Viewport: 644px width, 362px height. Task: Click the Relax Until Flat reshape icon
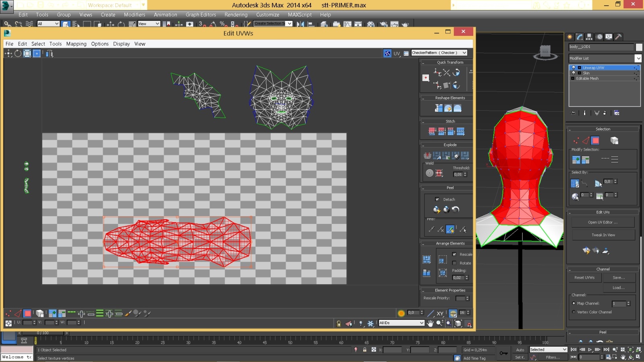pos(448,108)
